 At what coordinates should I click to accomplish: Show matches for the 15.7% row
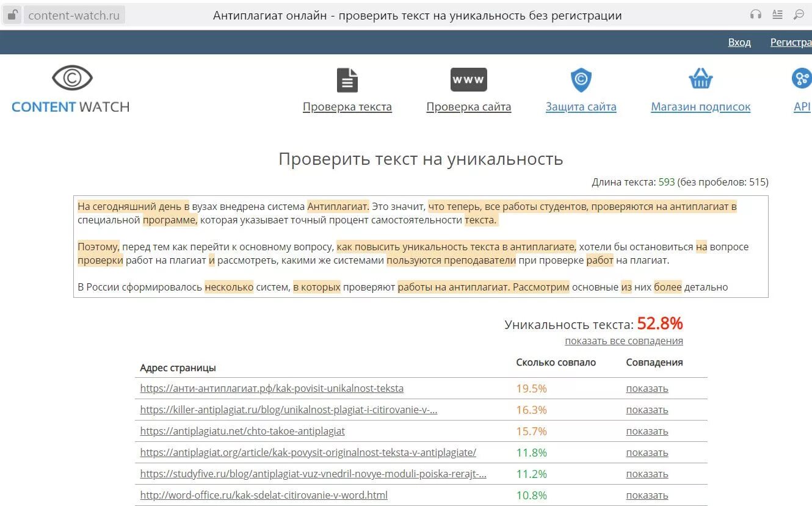click(x=647, y=431)
